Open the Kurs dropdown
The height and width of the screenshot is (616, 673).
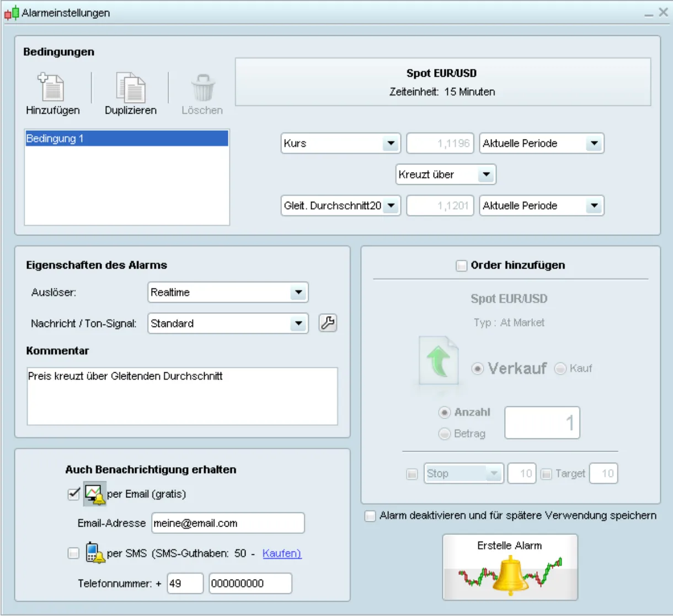(x=341, y=143)
